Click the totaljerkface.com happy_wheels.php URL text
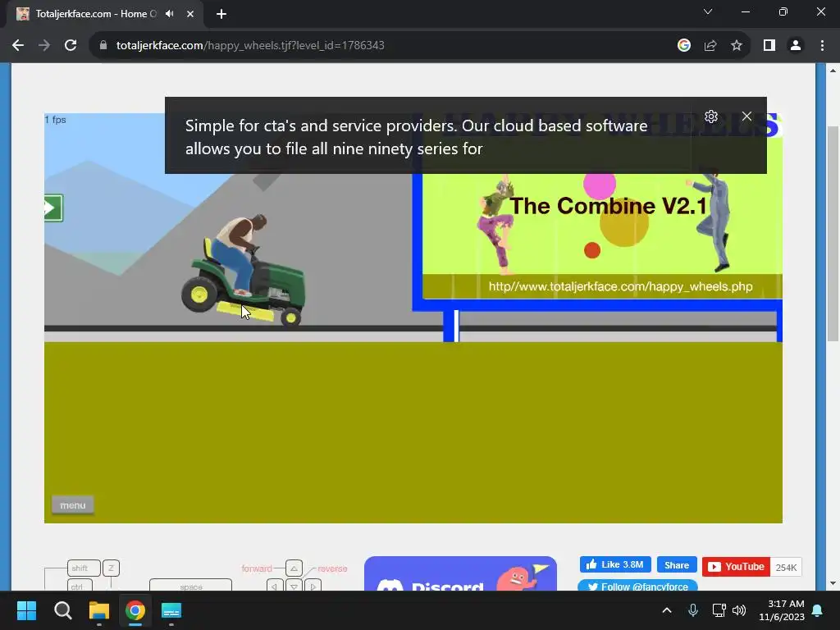The image size is (840, 630). coord(620,286)
